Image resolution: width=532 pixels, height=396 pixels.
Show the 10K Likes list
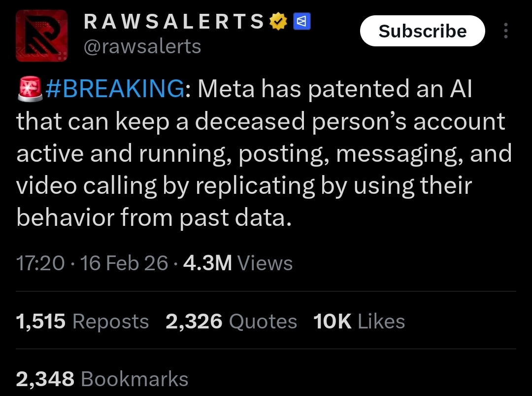click(359, 322)
